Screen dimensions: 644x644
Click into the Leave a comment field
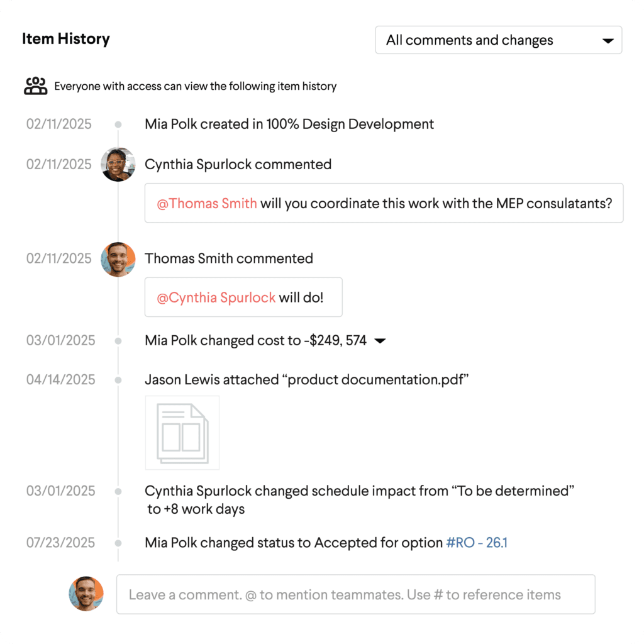click(355, 594)
